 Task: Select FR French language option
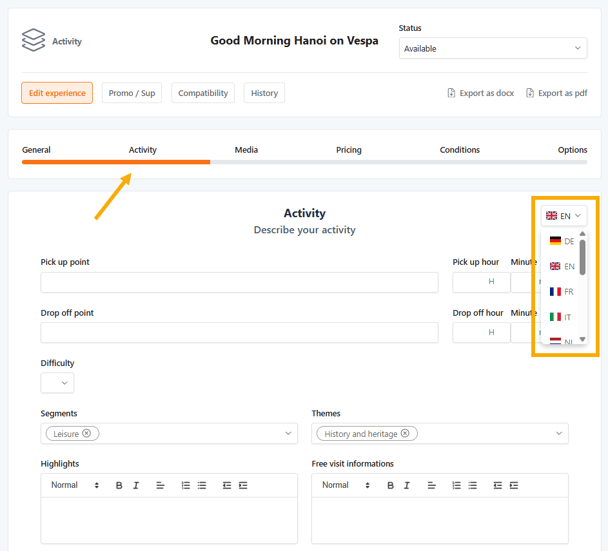click(x=562, y=292)
